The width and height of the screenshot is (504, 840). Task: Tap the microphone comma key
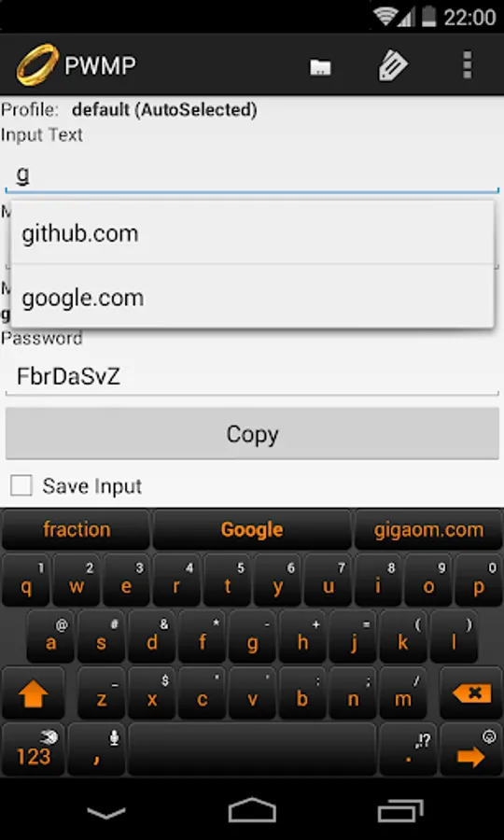(x=97, y=749)
